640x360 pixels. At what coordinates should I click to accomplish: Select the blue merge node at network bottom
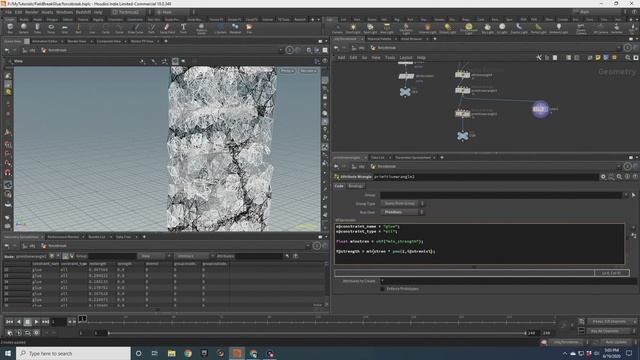462,136
